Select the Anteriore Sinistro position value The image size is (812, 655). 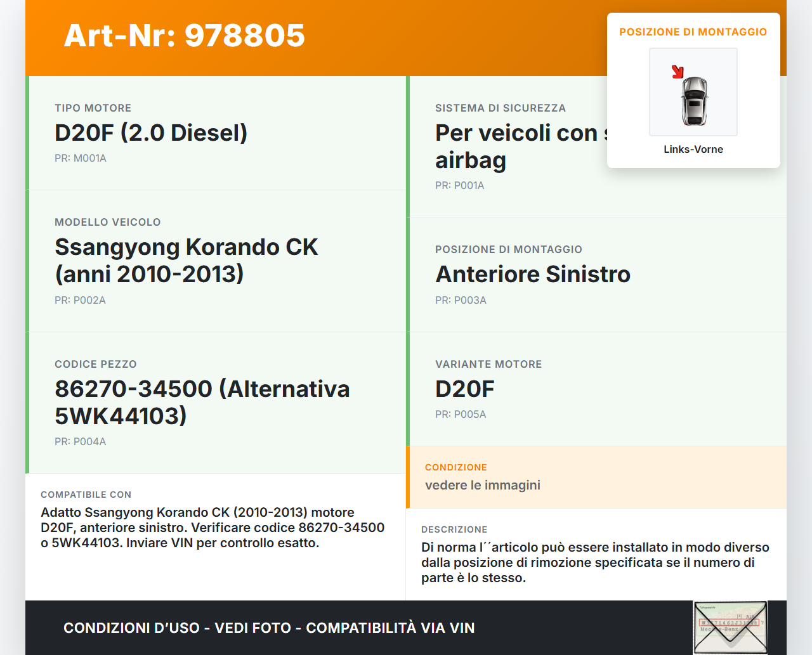533,275
